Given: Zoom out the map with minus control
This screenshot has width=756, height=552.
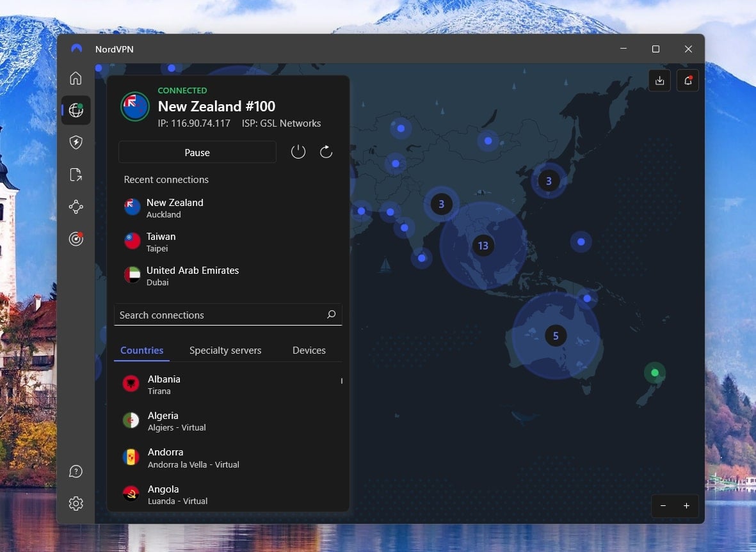Looking at the screenshot, I should tap(663, 506).
